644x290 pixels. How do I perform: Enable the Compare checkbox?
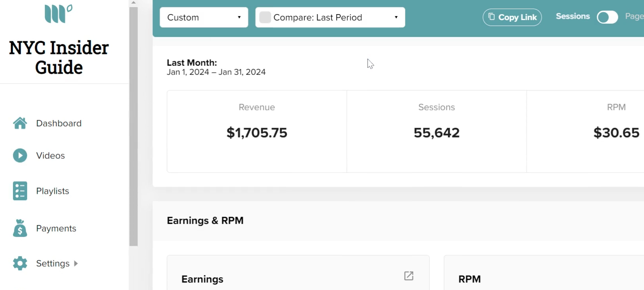point(265,17)
